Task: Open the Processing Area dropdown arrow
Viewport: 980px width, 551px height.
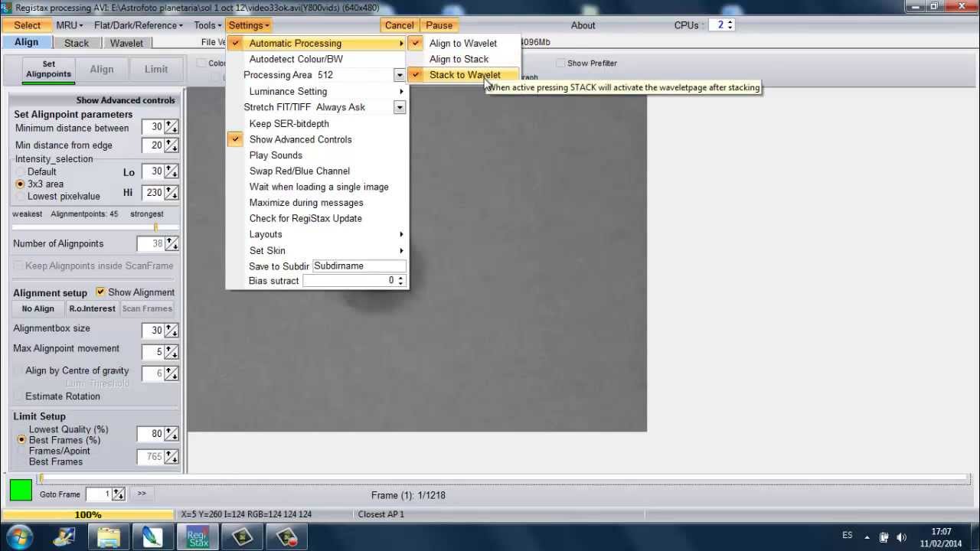Action: [x=399, y=75]
